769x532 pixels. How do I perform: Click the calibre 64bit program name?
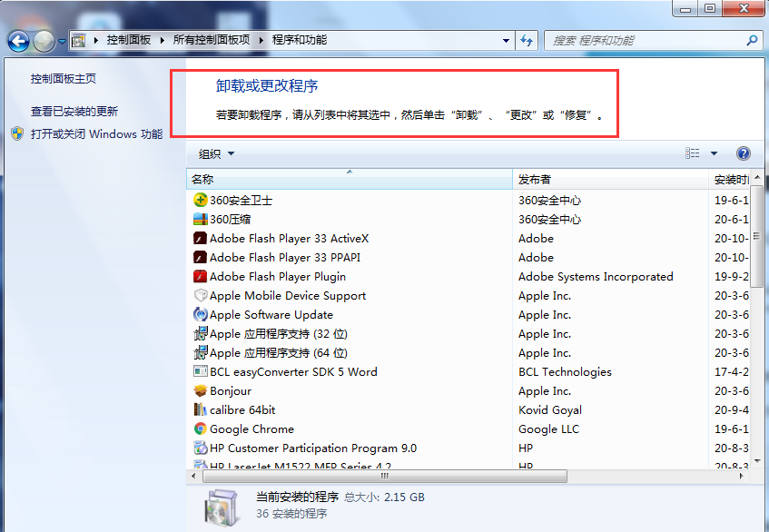tap(242, 410)
